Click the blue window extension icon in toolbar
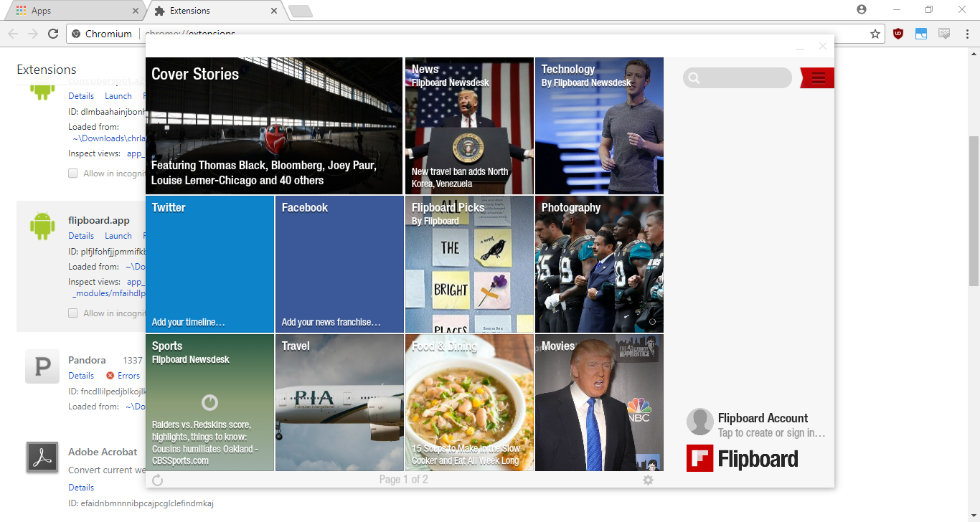 coord(921,34)
